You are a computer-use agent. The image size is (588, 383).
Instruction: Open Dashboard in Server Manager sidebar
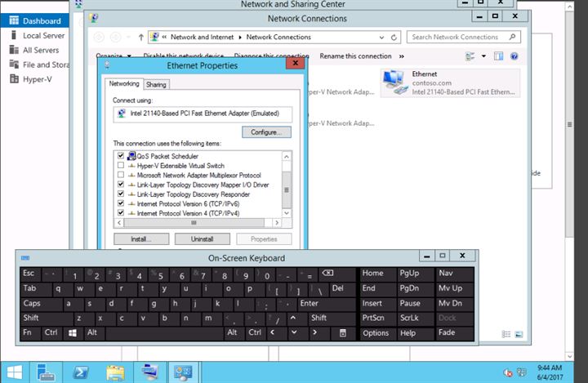point(34,20)
